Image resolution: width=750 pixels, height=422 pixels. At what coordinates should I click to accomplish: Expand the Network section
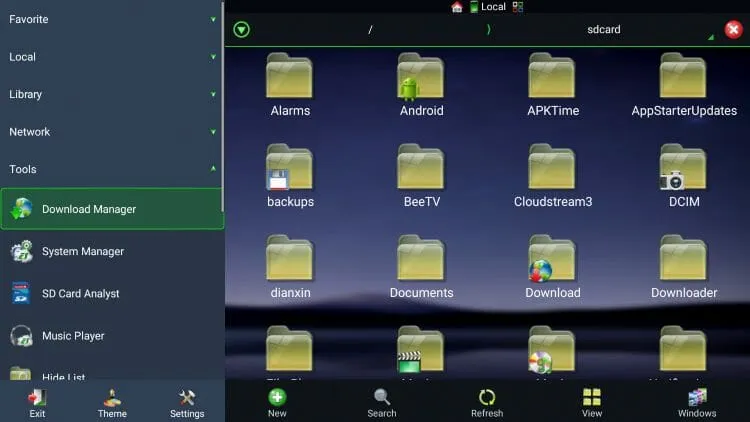[x=112, y=132]
